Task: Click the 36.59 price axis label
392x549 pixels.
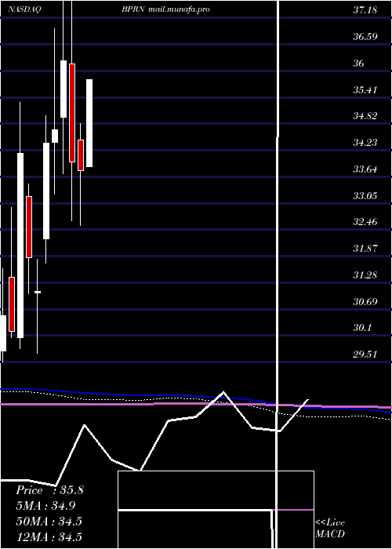Action: coord(365,36)
